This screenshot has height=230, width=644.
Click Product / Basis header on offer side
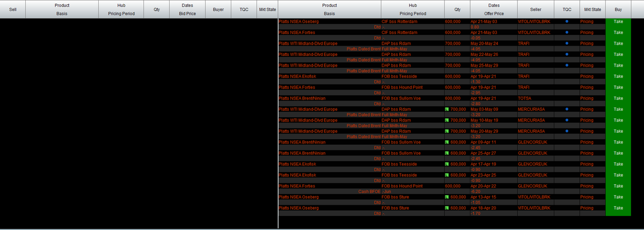point(330,9)
